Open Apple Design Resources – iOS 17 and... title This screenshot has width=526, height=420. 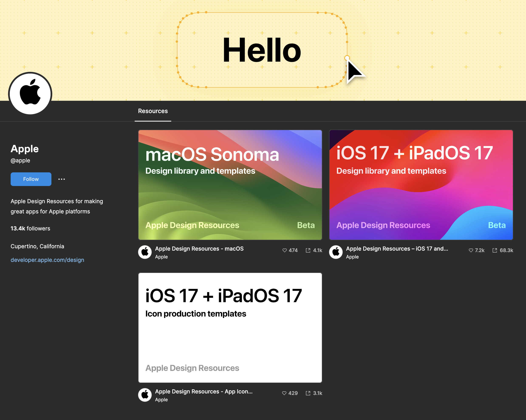coord(397,248)
